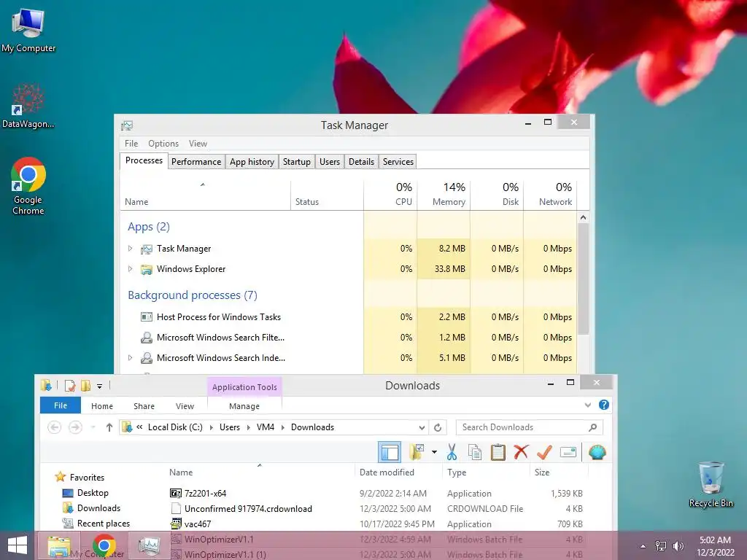The image size is (747, 560).
Task: Click the teal shell icon in toolbar
Action: pyautogui.click(x=597, y=452)
